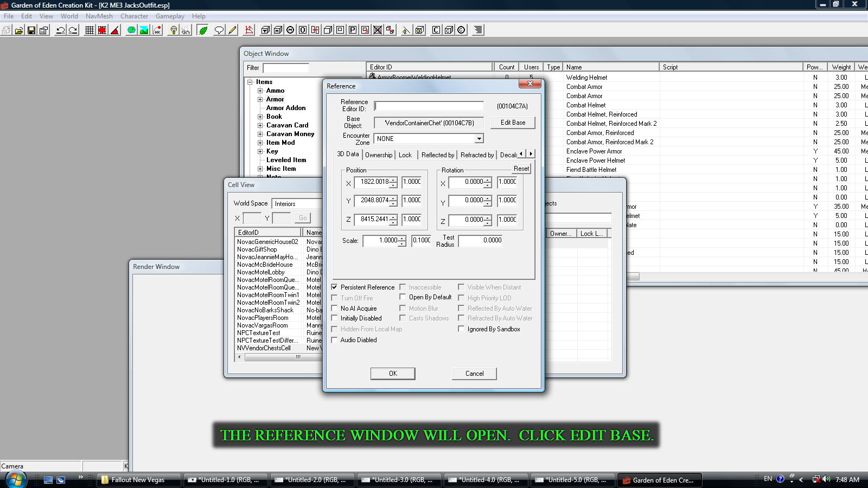The width and height of the screenshot is (868, 488).
Task: Uncheck Persistent Reference checkbox
Action: 335,287
